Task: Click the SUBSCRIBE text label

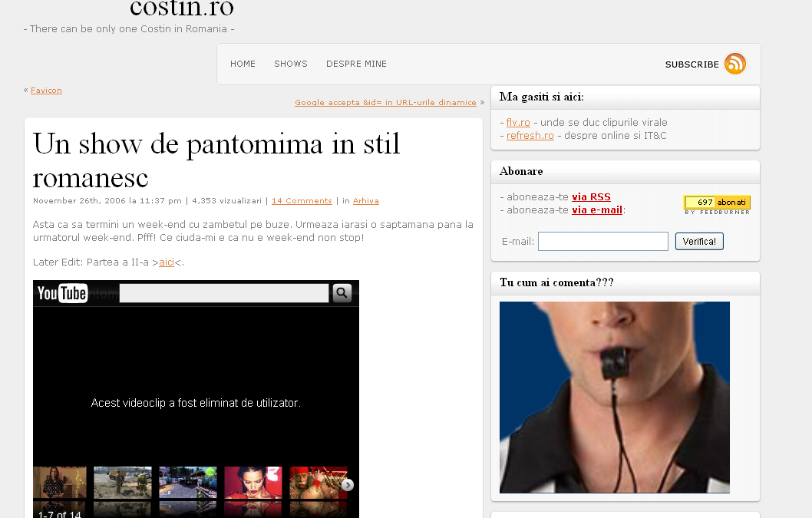Action: [692, 64]
